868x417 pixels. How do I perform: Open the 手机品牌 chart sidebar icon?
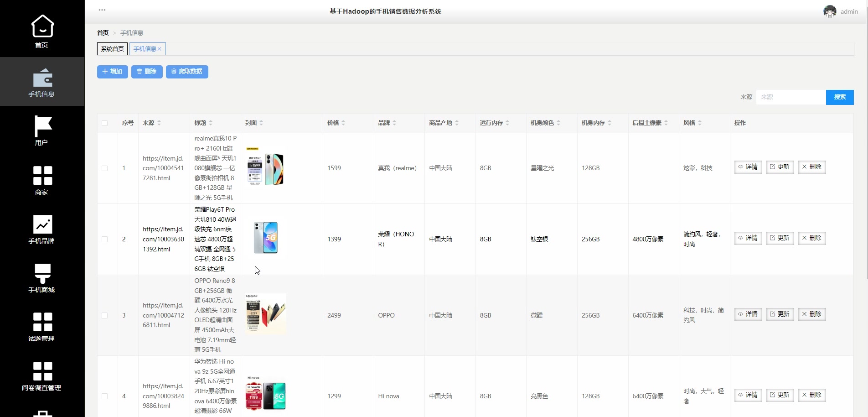click(42, 224)
